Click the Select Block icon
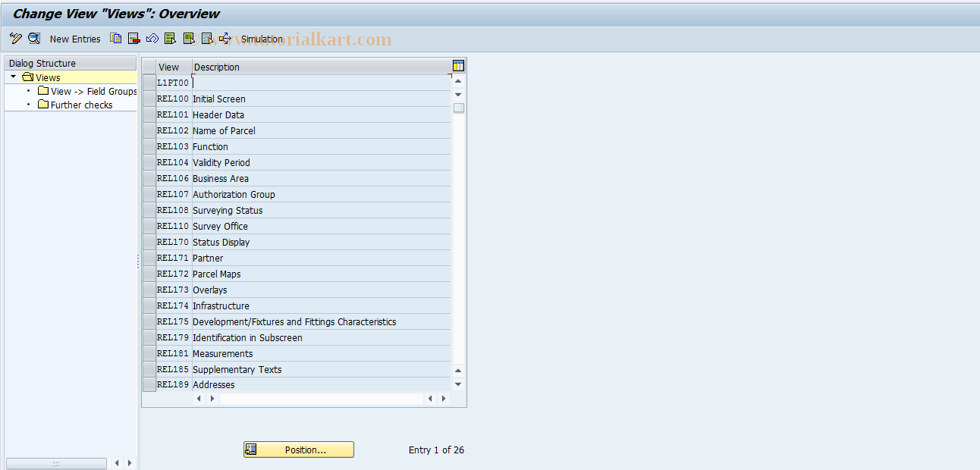This screenshot has width=980, height=470. (189, 39)
